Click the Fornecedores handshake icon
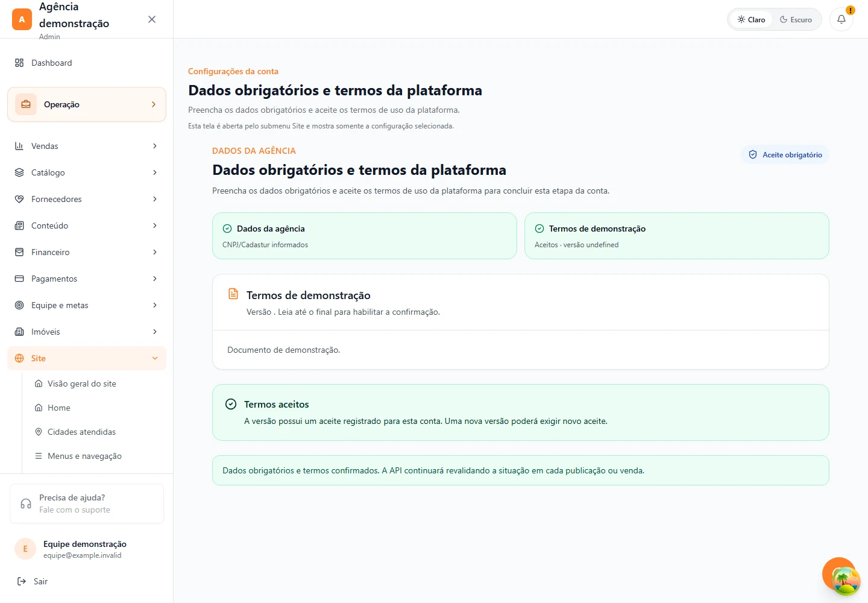The width and height of the screenshot is (868, 603). [x=19, y=199]
